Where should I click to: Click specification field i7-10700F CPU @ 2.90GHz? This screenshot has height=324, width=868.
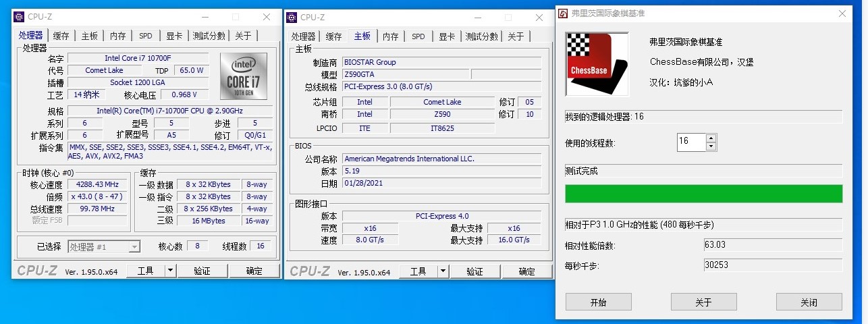[x=170, y=111]
